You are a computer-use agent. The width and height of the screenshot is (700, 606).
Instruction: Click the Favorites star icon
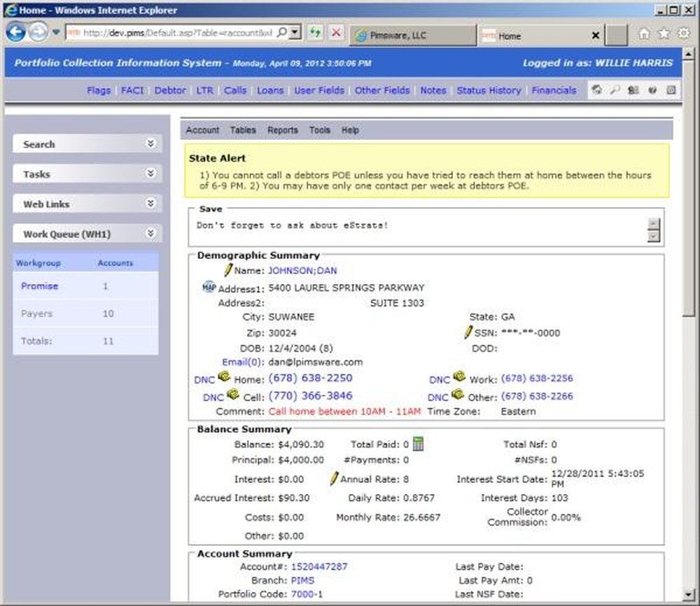click(664, 34)
